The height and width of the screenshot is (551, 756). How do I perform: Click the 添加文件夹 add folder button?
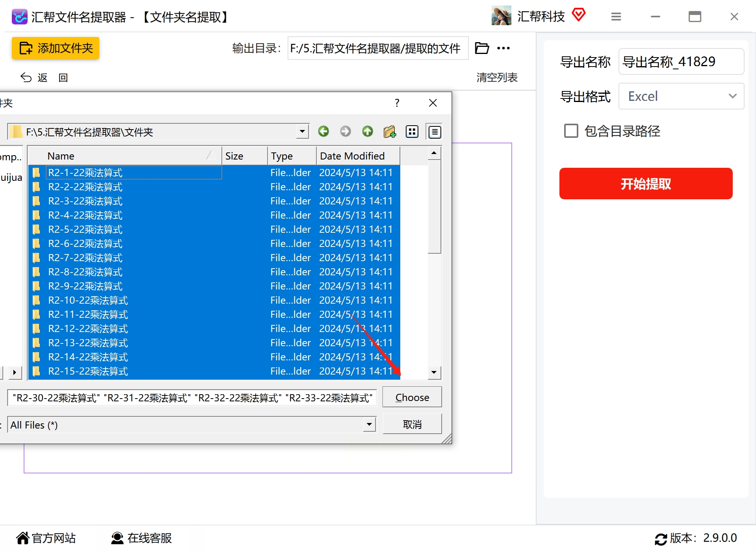[x=56, y=48]
